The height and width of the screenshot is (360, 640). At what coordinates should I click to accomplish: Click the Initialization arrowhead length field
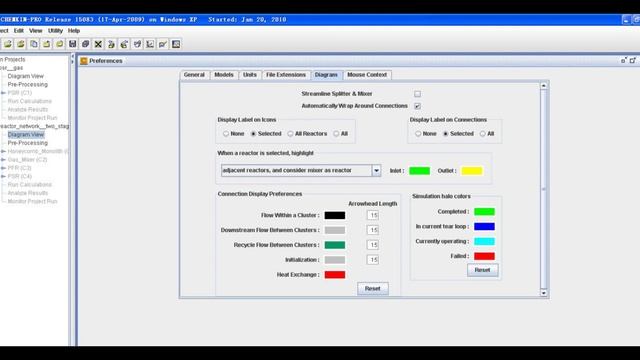373,260
